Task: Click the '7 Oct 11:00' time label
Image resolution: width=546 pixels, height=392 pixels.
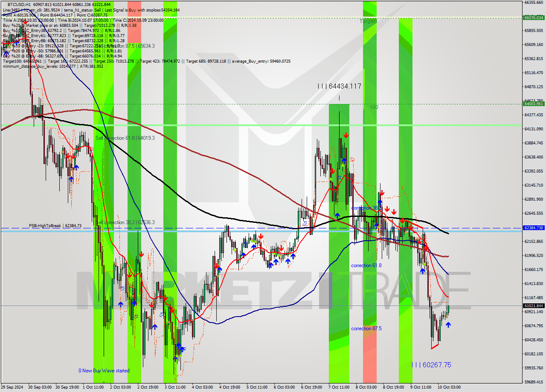Action: click(x=339, y=387)
